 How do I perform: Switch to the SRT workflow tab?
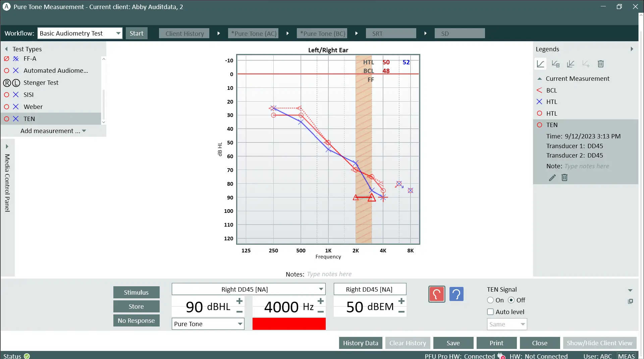click(391, 34)
